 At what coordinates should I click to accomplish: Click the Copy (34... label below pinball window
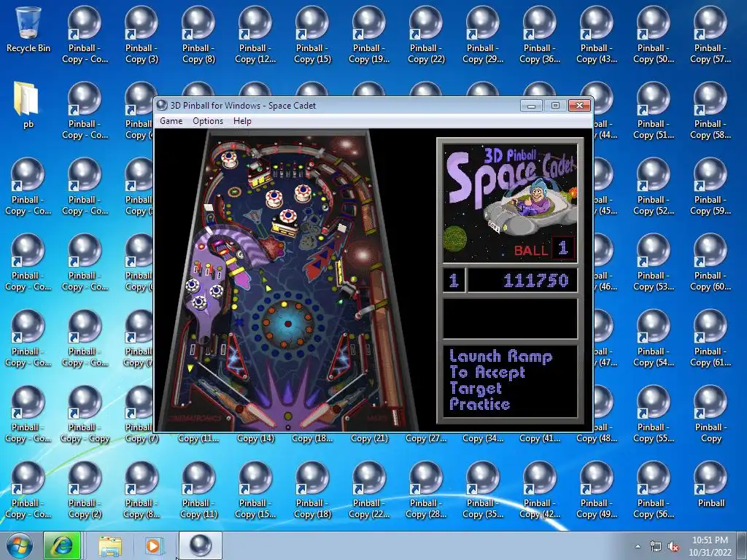coord(483,438)
